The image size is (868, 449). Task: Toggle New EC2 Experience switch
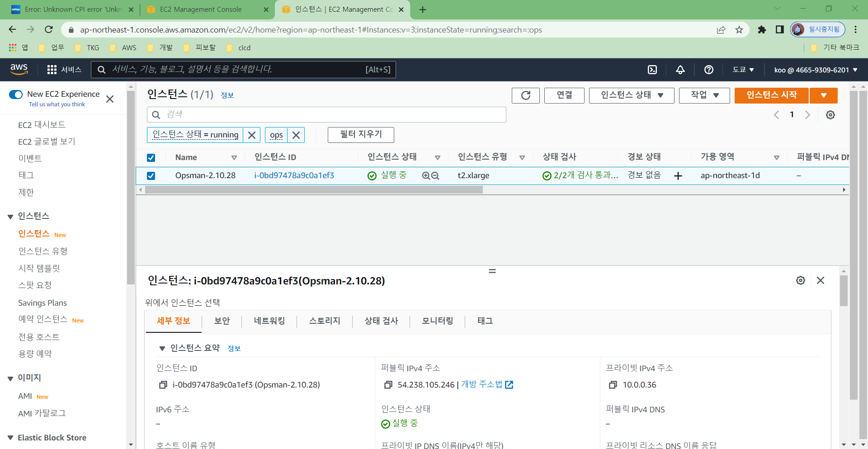[16, 95]
